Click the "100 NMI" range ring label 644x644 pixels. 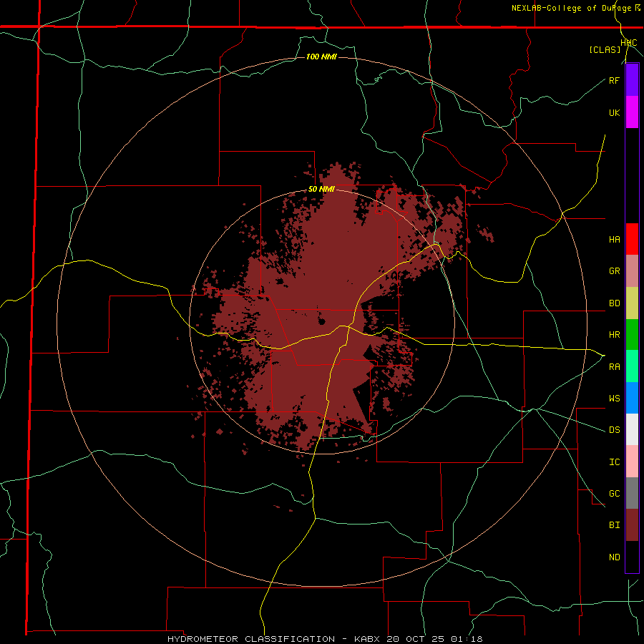tap(321, 57)
